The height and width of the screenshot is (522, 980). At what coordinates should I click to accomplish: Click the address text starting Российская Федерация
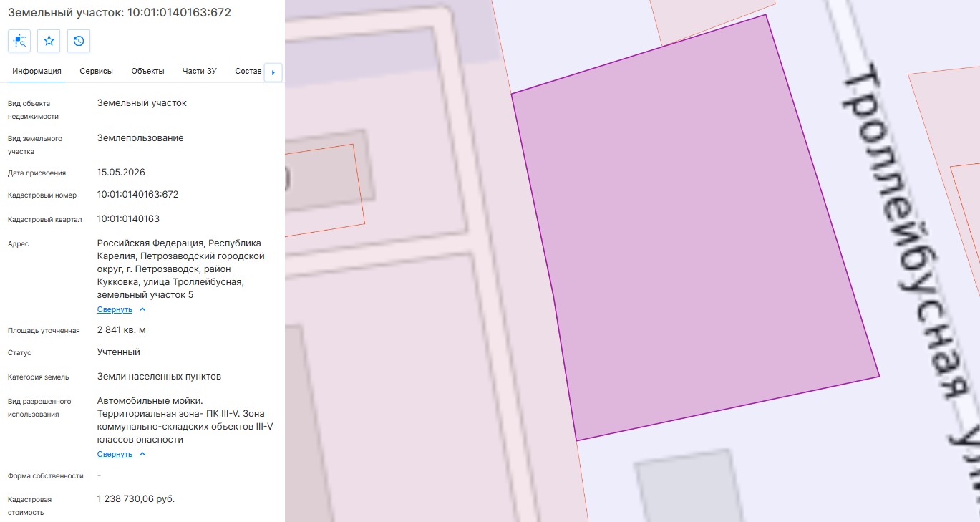click(181, 269)
